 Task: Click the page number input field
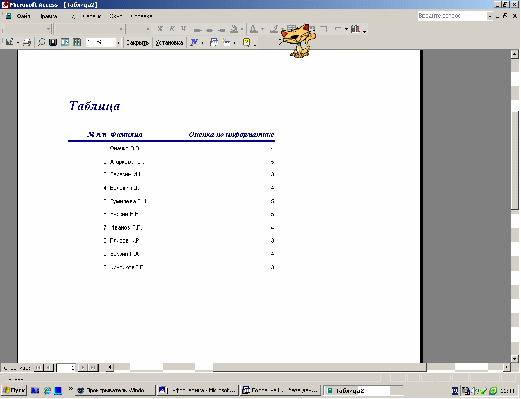pos(66,367)
